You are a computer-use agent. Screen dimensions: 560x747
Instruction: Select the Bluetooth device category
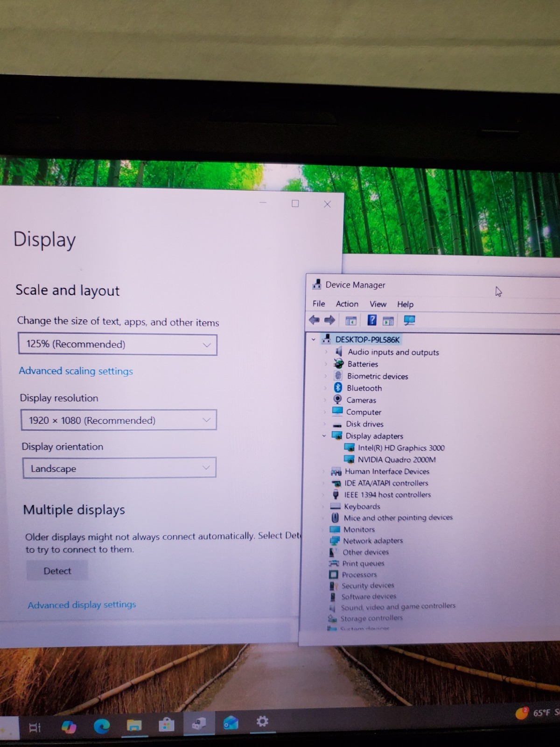click(x=364, y=388)
